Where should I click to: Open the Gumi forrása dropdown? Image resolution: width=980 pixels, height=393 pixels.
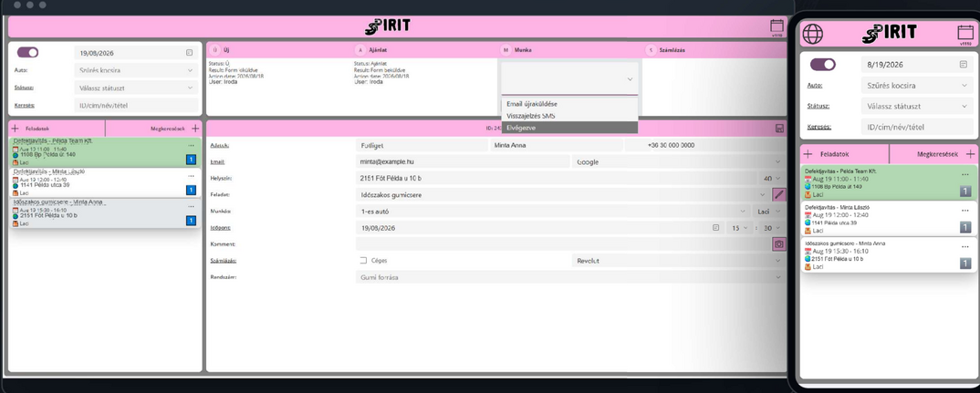coord(570,277)
